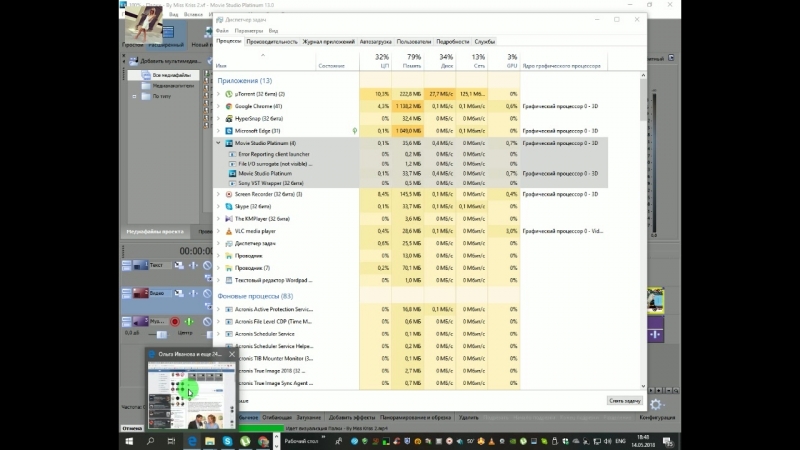Switch to the Производительность tab
Screen dimensions: 800x450
tap(272, 41)
